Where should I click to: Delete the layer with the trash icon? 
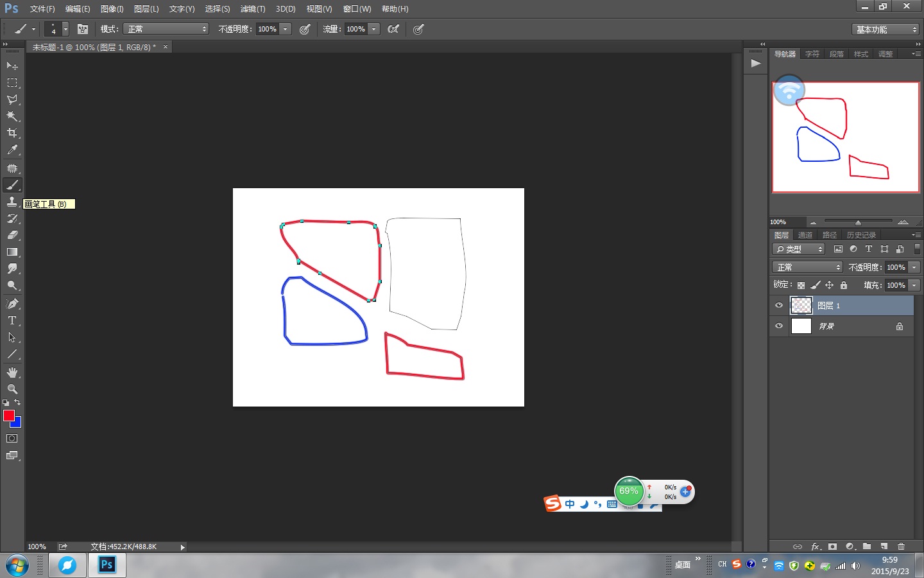[x=901, y=547]
